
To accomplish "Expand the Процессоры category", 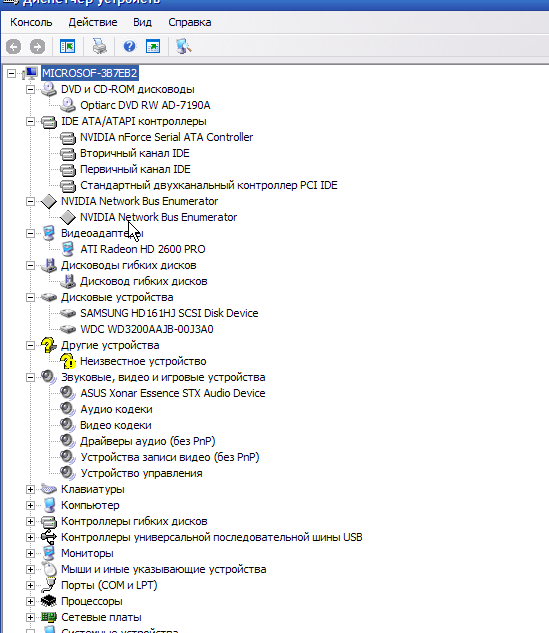I will [30, 601].
